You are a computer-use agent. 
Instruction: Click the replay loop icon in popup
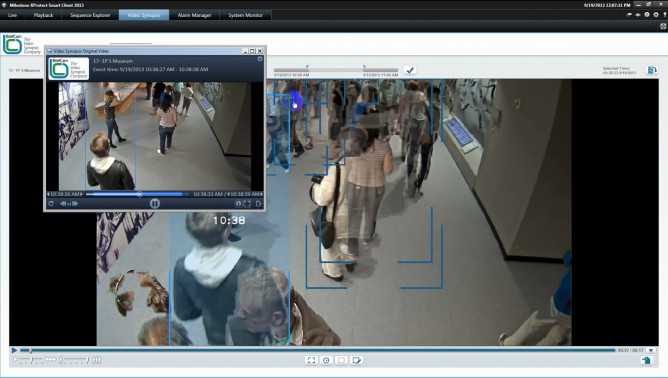(x=51, y=204)
